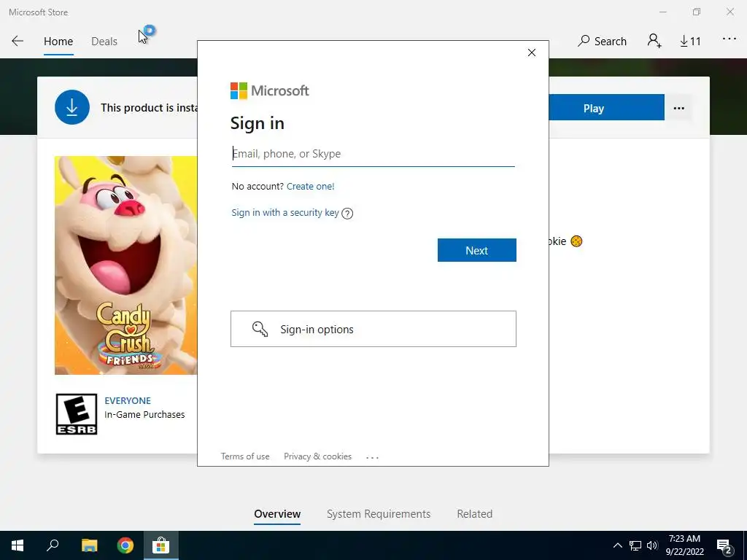Go back using the back arrow
Screen dimensions: 747x560
pos(18,41)
